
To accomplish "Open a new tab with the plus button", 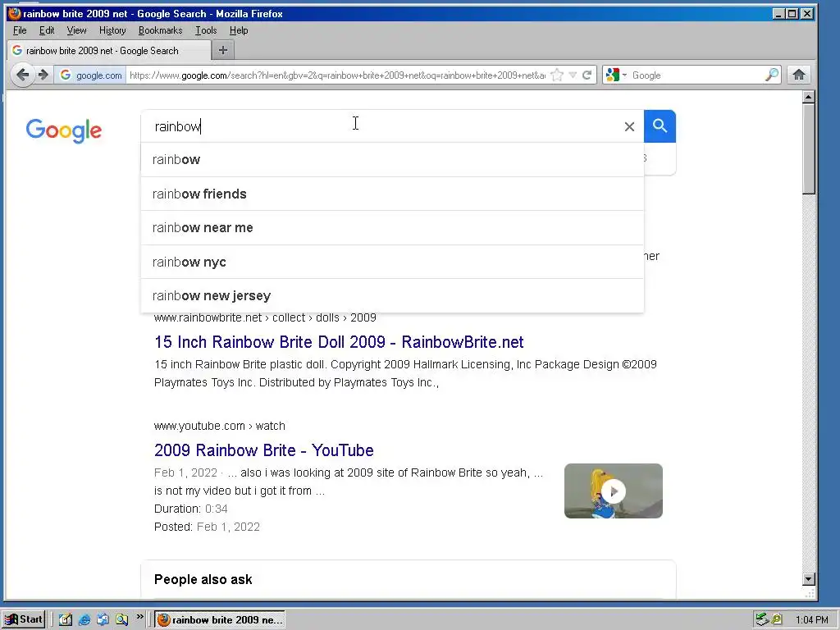I will [223, 50].
